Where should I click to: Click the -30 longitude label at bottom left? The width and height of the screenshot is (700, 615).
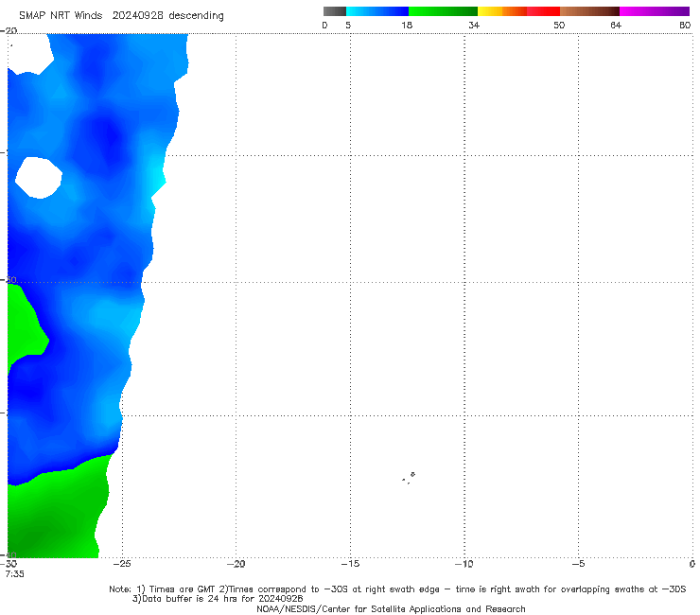point(9,564)
